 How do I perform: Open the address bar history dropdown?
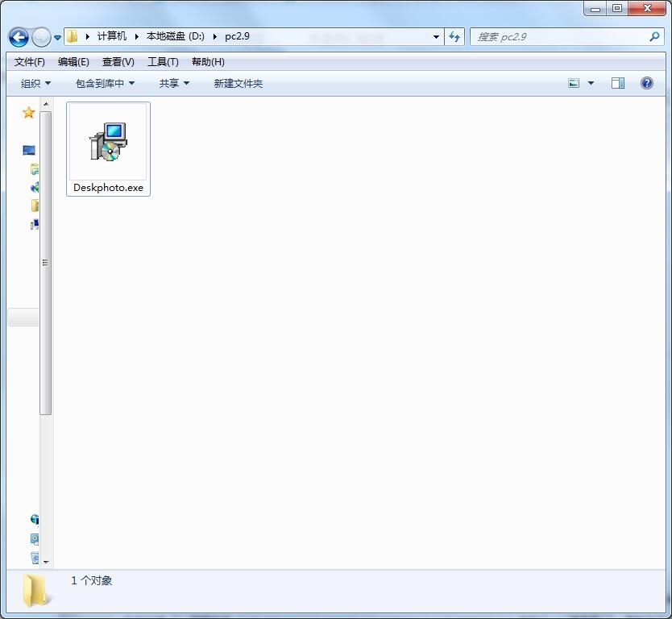(x=436, y=37)
